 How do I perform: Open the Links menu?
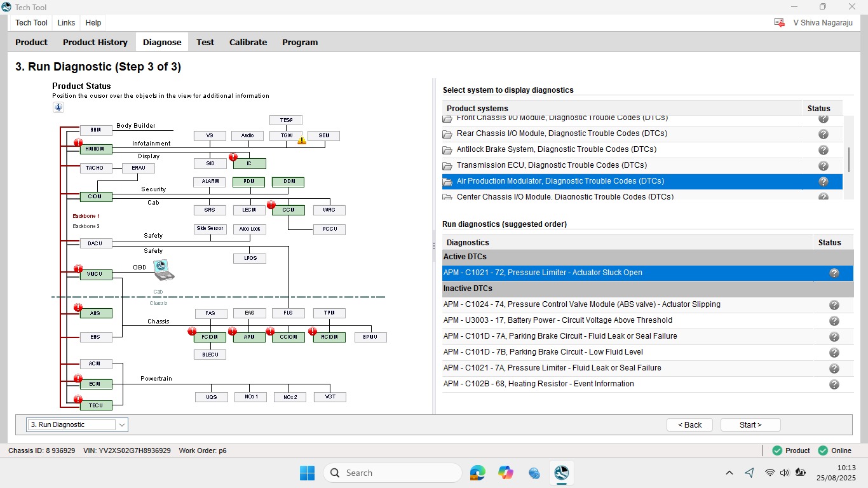tap(66, 23)
